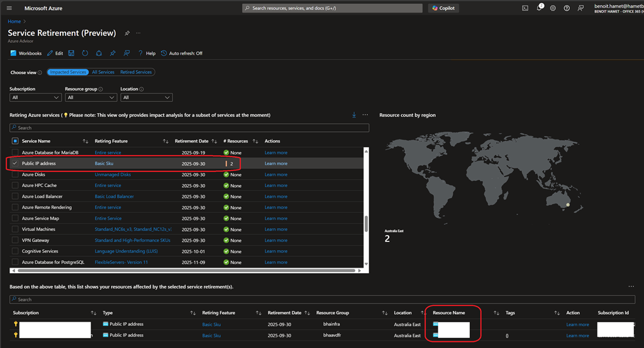Check the Azure Disks row checkbox
This screenshot has width=644, height=348.
[15, 175]
